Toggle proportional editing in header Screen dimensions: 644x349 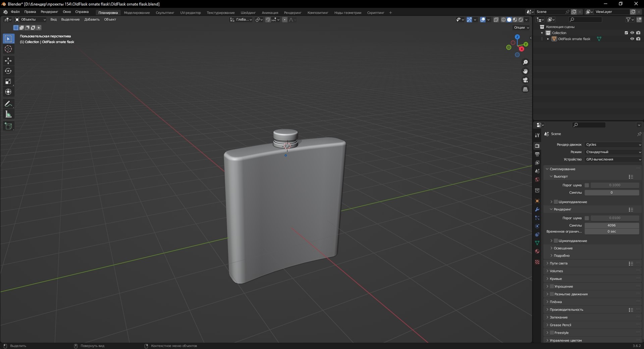[285, 20]
